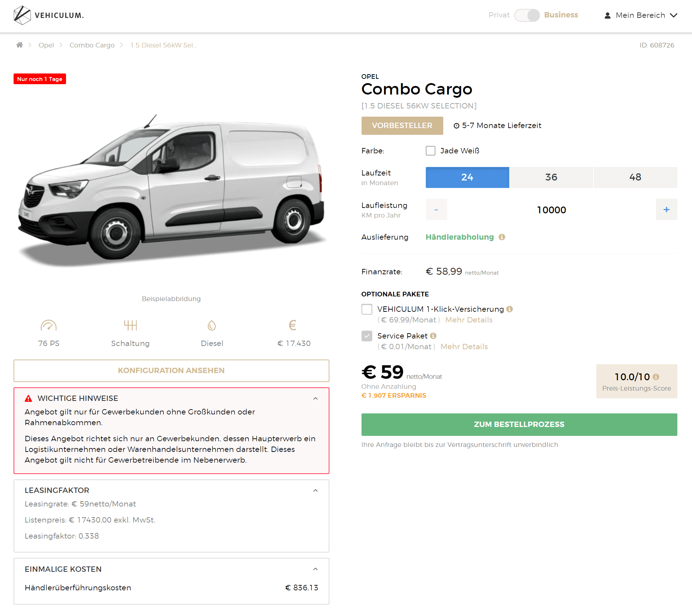Collapse the Wichtige Hinweise section
This screenshot has height=616, width=692.
315,398
